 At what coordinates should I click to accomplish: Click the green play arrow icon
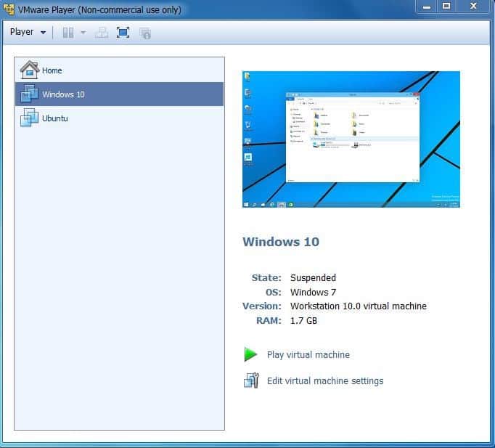tap(251, 354)
